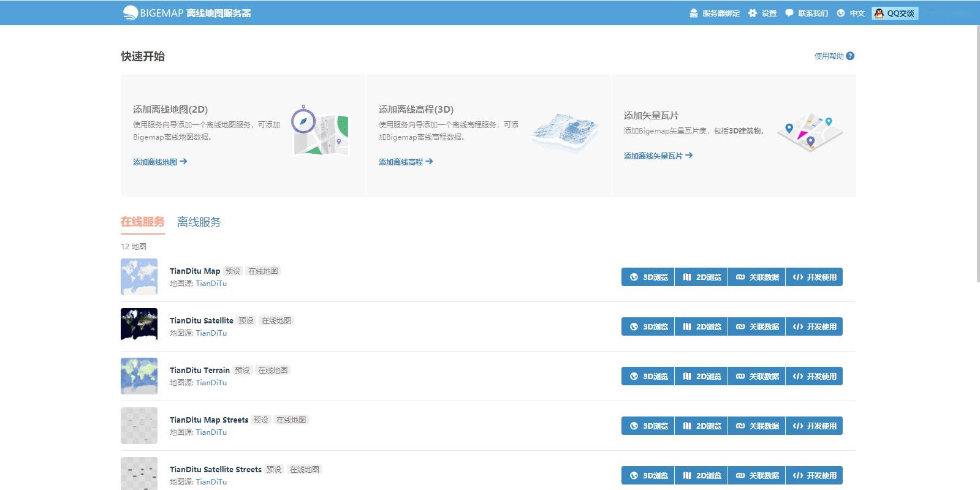Follow the 添加离线高程 link
980x490 pixels.
406,162
